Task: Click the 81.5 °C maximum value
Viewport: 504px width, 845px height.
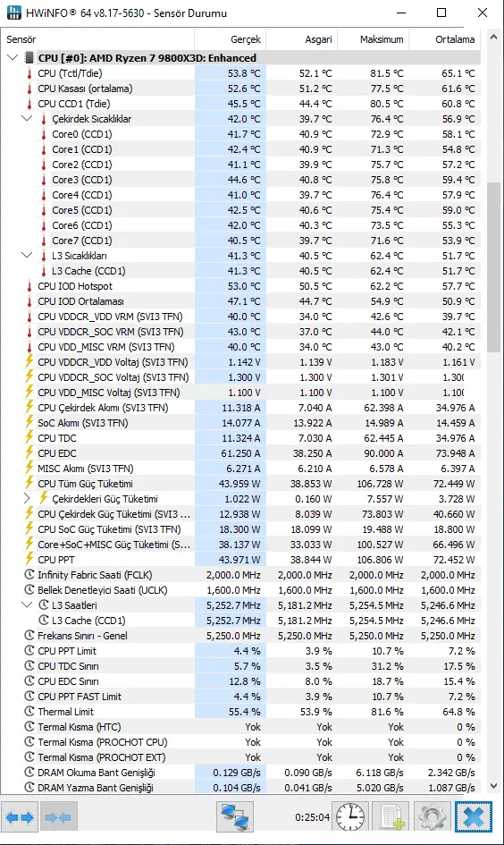Action: click(387, 73)
